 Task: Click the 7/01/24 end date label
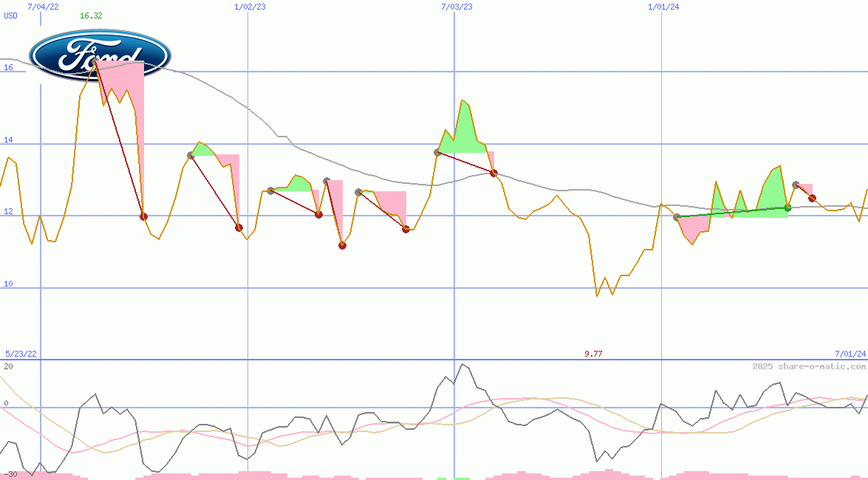click(850, 354)
